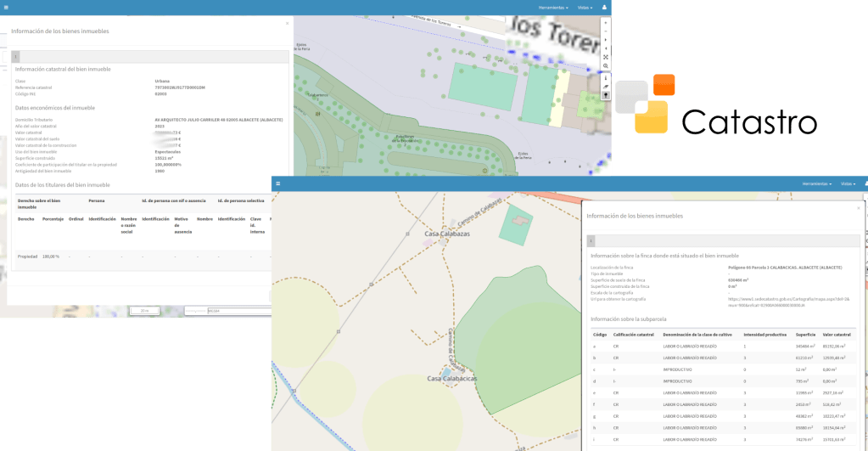868x451 pixels.
Task: Open the user account icon in the top header
Action: tap(604, 7)
